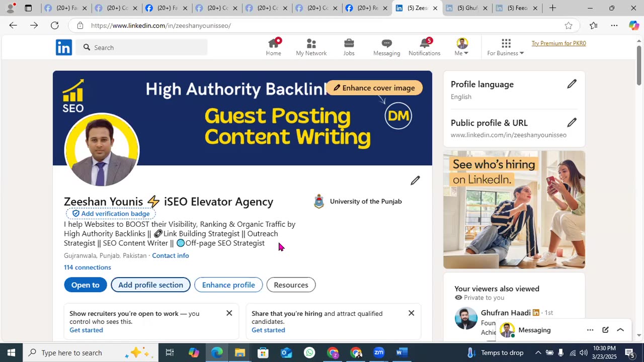Image resolution: width=644 pixels, height=362 pixels.
Task: Switch to the Ghufran LinkedIn tab
Action: pos(467,8)
